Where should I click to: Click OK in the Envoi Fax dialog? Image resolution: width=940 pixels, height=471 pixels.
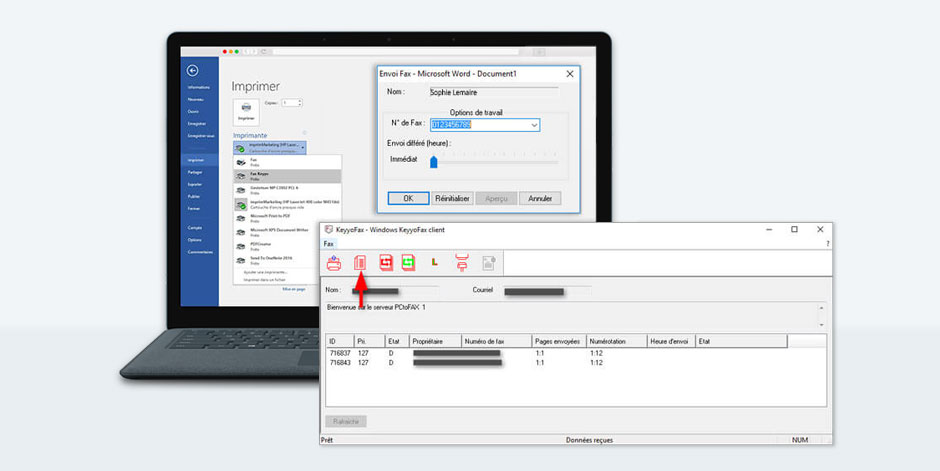(408, 198)
